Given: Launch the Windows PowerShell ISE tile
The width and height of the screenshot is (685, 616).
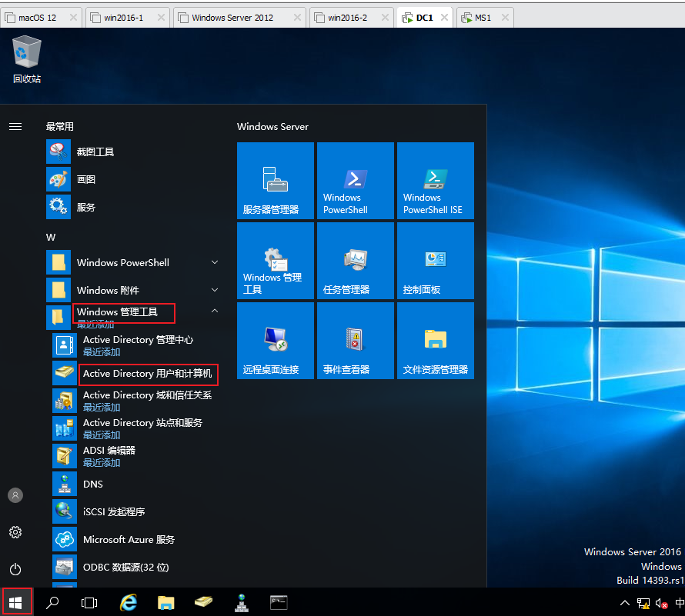Looking at the screenshot, I should [x=435, y=181].
